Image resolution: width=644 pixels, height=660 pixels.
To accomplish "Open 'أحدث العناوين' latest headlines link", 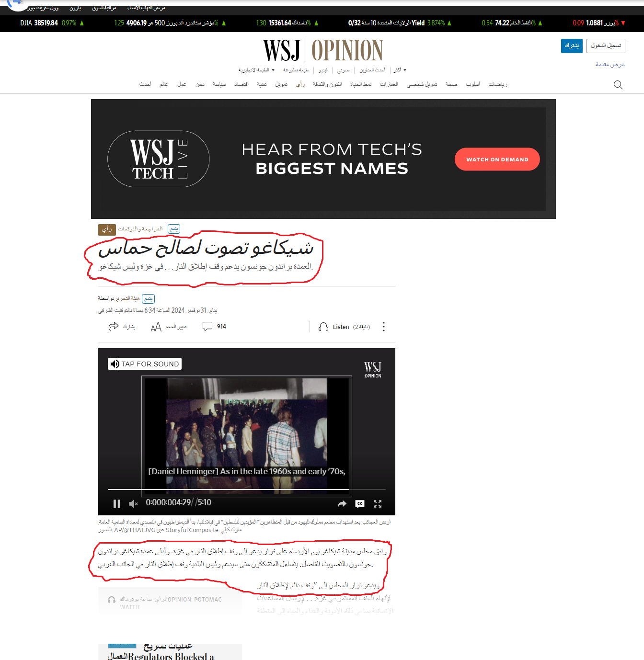I will click(x=372, y=70).
